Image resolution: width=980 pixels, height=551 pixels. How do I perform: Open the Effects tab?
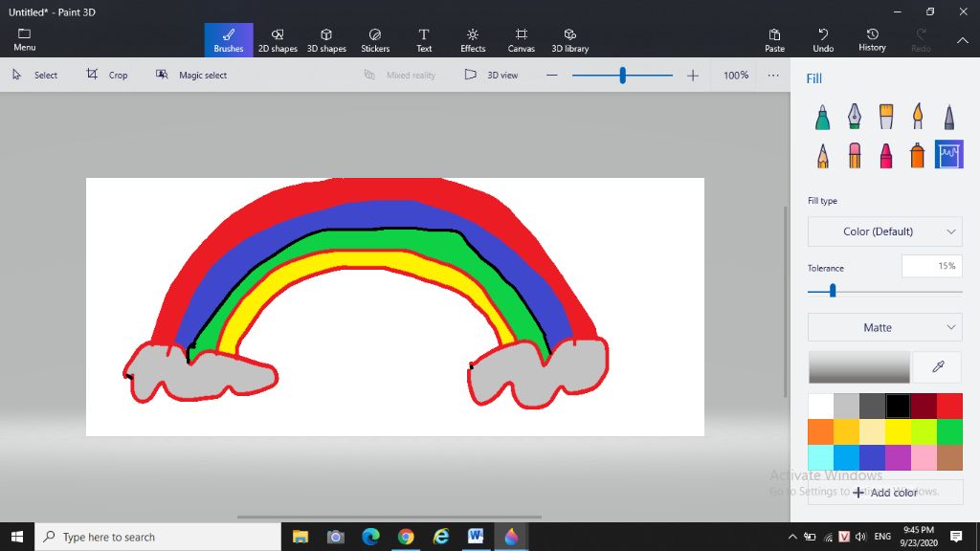pyautogui.click(x=473, y=40)
